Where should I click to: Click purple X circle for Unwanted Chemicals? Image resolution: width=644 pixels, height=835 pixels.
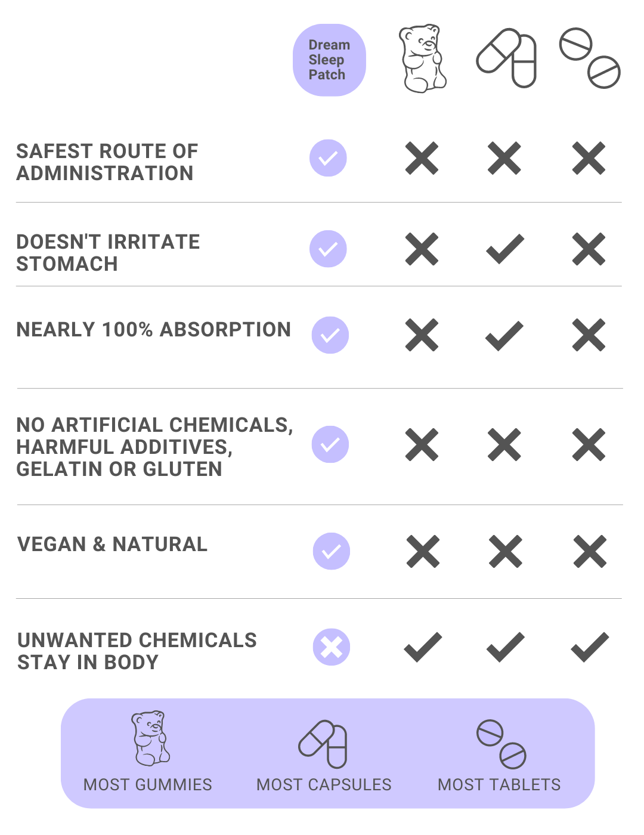pyautogui.click(x=332, y=647)
